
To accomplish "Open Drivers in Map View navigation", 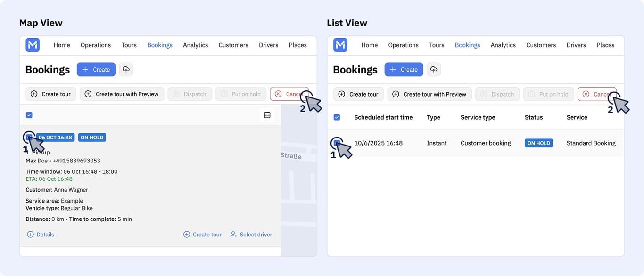I will [x=269, y=45].
